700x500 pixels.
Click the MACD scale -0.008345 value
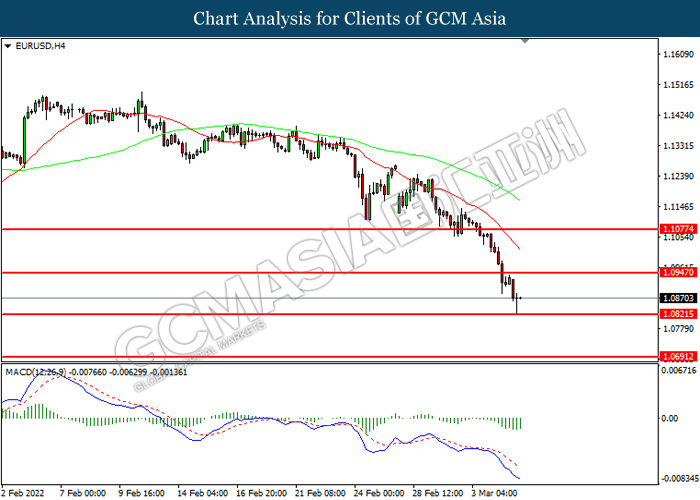680,479
